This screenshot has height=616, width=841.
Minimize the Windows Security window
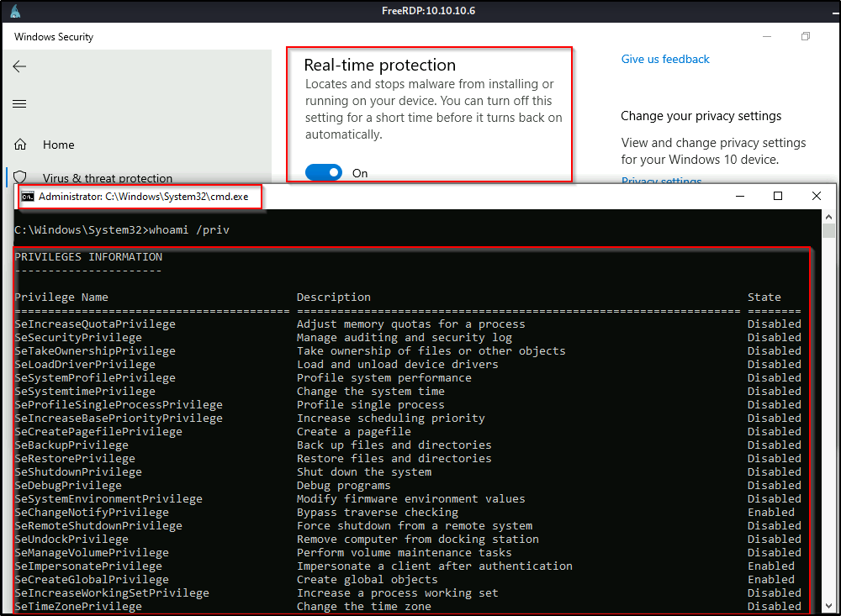[767, 37]
